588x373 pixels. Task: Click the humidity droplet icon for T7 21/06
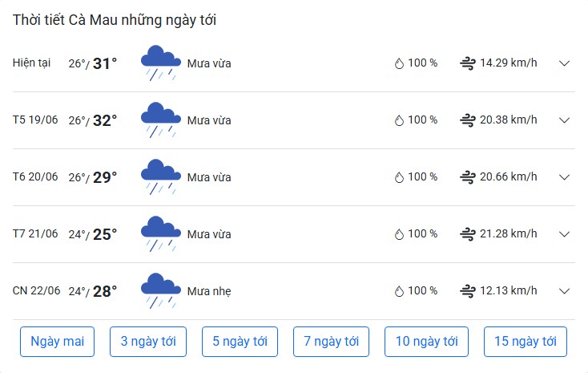click(399, 234)
